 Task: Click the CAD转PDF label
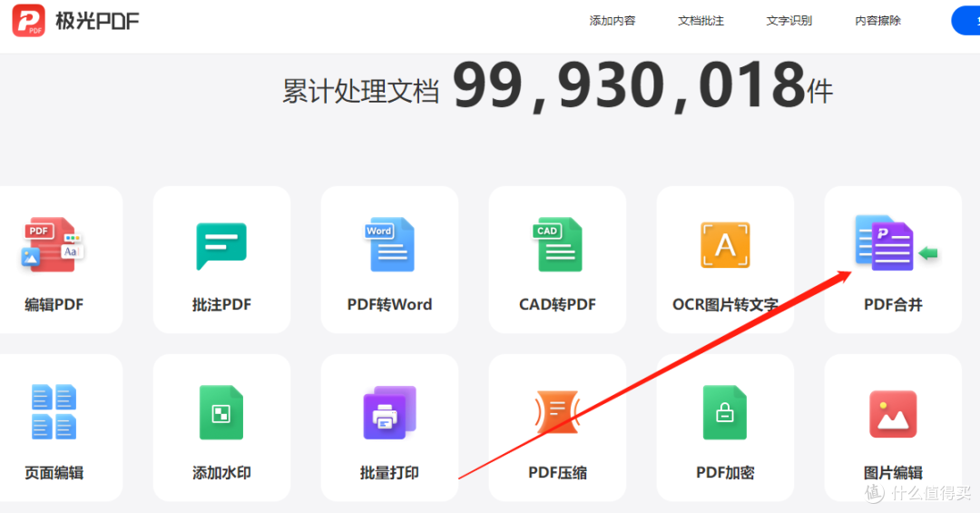click(x=557, y=305)
